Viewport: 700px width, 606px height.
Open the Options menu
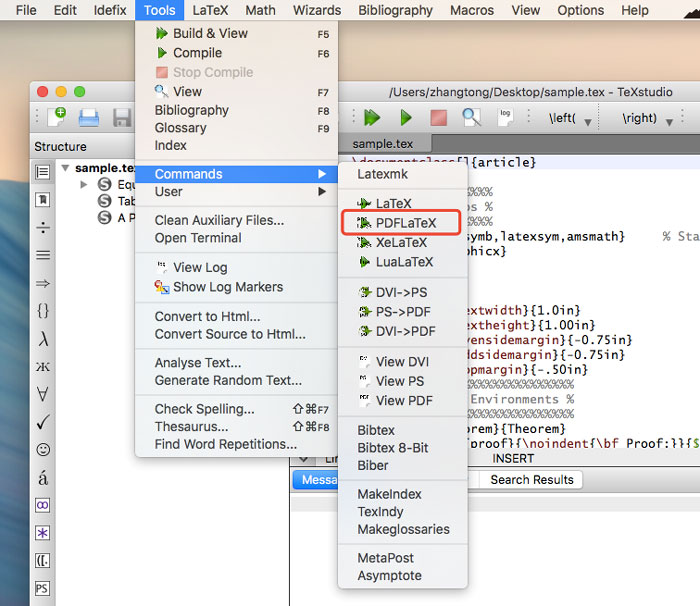coord(580,10)
